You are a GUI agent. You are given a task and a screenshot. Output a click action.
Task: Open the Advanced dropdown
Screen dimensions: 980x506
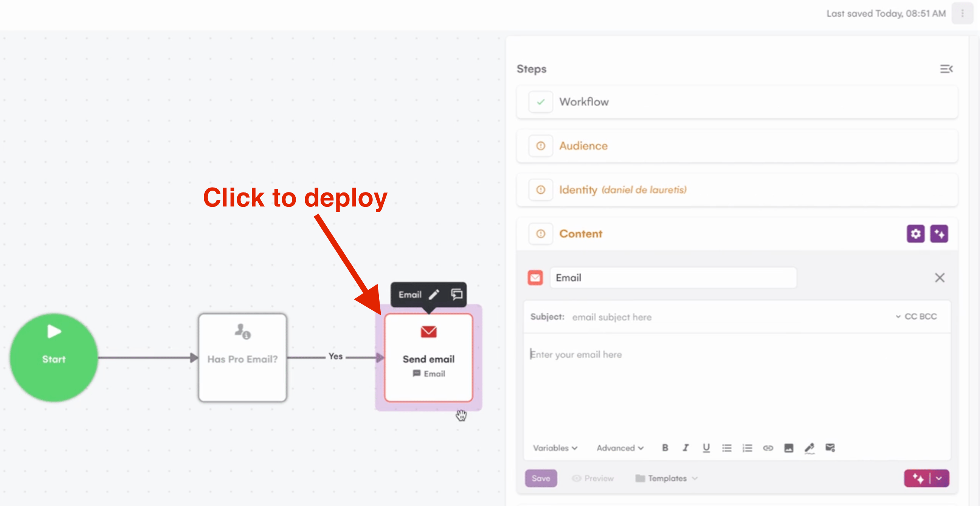click(620, 448)
